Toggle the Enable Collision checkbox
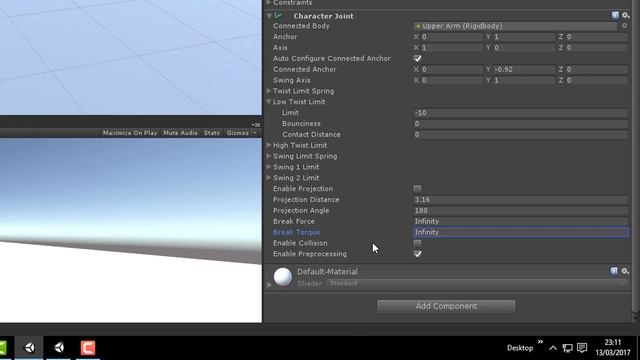Viewport: 640px width, 360px height. (417, 243)
